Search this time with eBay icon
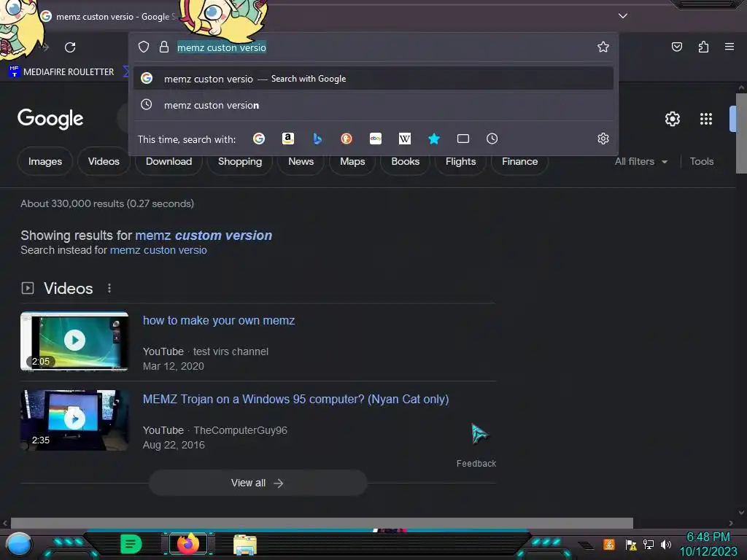 (x=376, y=139)
